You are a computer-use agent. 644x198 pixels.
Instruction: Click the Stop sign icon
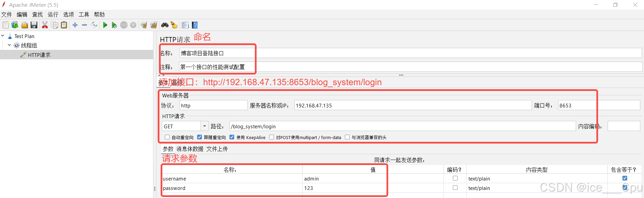point(124,25)
